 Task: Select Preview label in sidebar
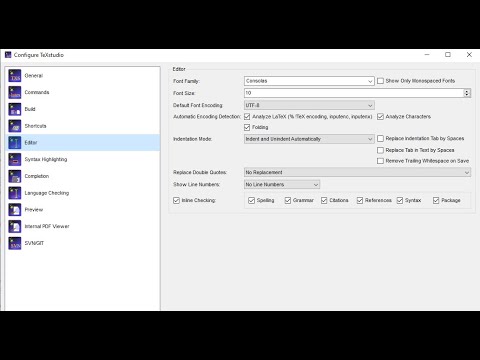(34, 210)
